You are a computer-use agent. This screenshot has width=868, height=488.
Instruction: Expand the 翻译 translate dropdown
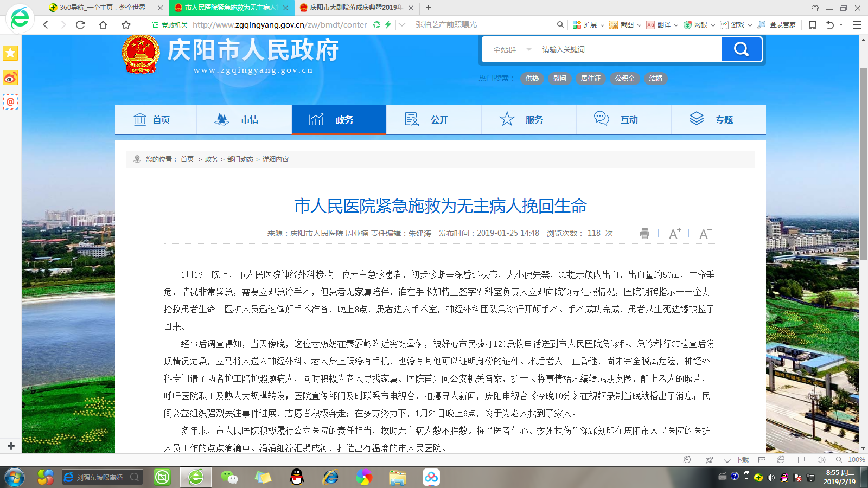pos(676,25)
